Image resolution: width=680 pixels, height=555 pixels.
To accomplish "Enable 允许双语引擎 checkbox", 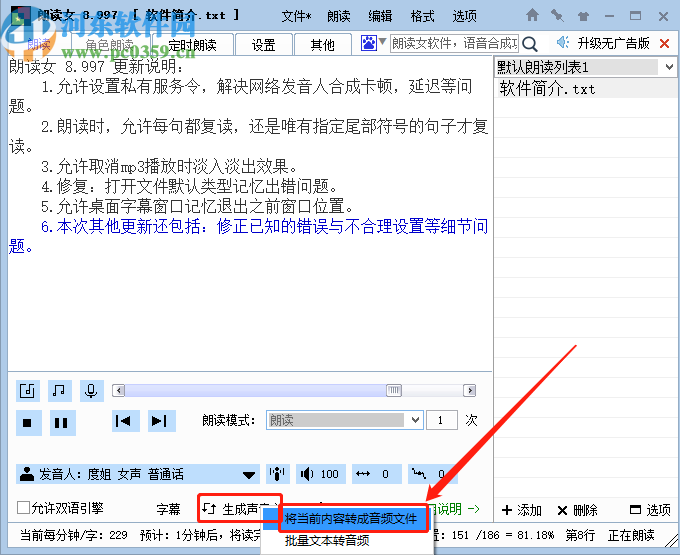I will point(23,507).
